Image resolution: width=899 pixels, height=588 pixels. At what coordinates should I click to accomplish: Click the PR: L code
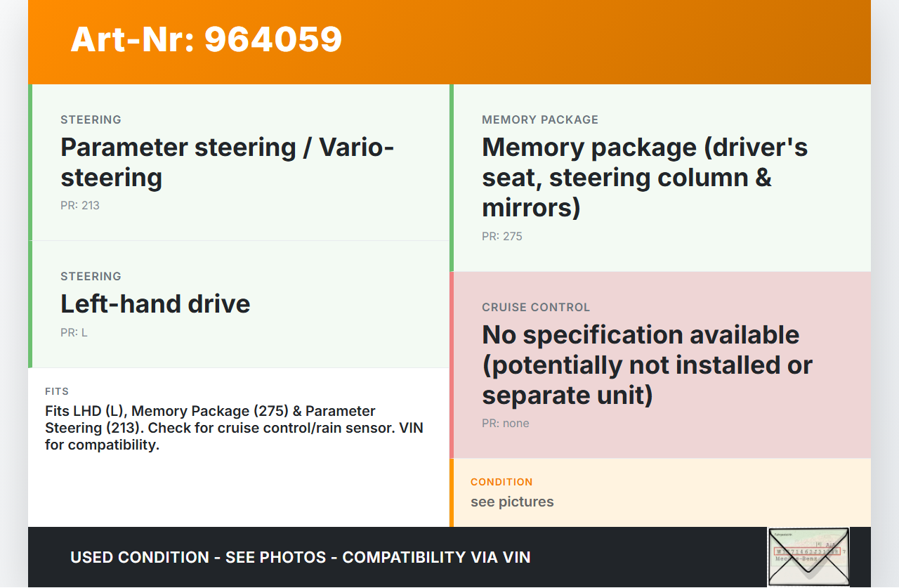tap(74, 333)
